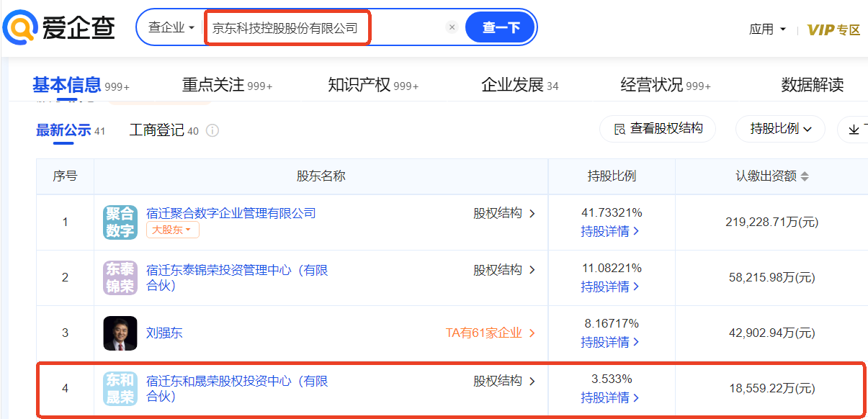This screenshot has height=419, width=868.
Task: Open the 刘强东 shareholder link
Action: point(164,333)
